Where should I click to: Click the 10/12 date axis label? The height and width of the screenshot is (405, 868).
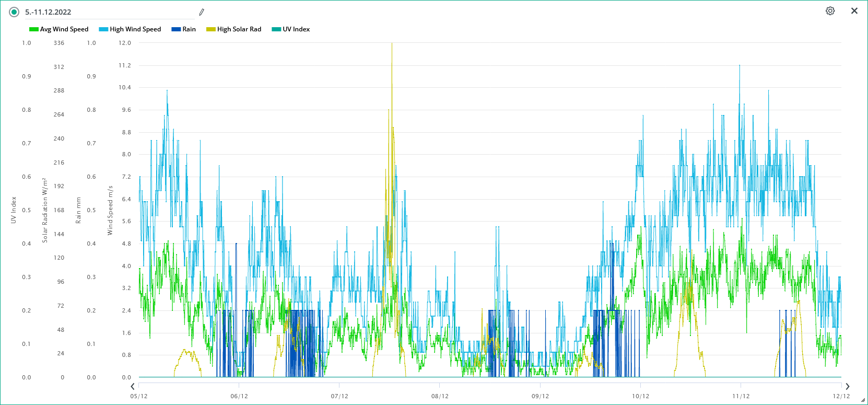tap(640, 396)
